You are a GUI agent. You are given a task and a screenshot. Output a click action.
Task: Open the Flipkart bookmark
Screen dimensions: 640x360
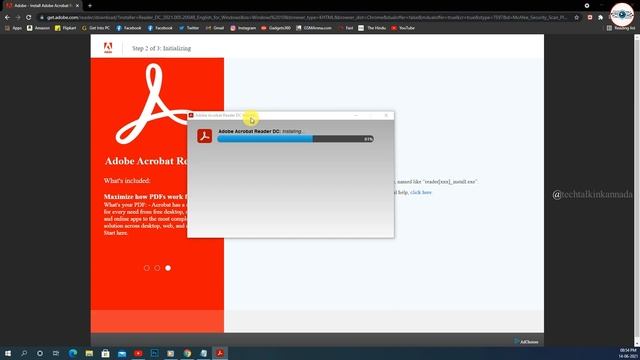click(x=66, y=28)
